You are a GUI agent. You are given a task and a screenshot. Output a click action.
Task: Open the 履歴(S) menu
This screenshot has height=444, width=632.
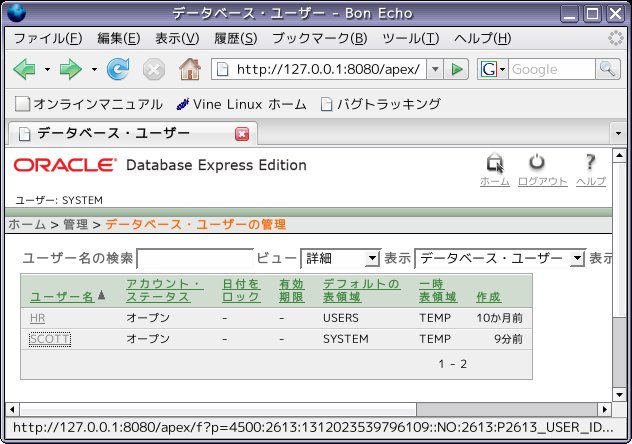[x=235, y=39]
